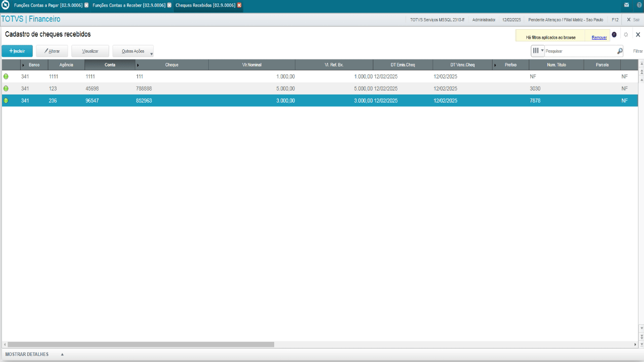644x362 pixels.
Task: Open the help question mark icon
Action: (x=639, y=5)
